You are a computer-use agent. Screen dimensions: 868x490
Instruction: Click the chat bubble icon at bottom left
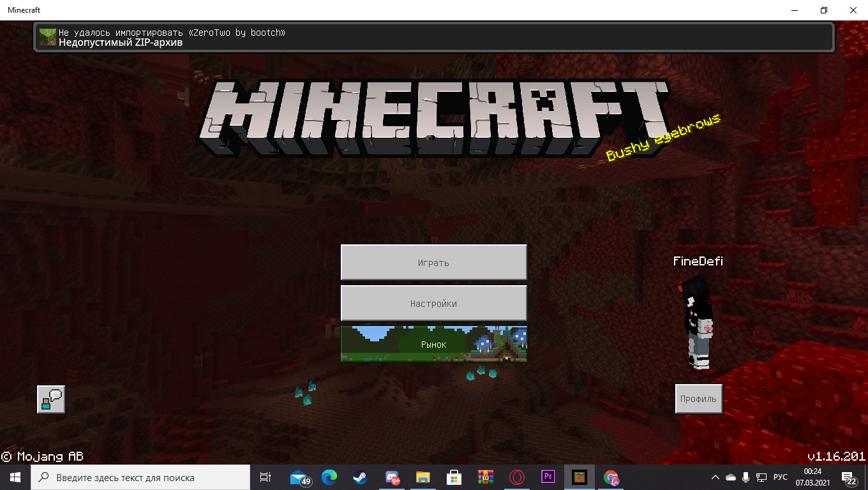[51, 399]
